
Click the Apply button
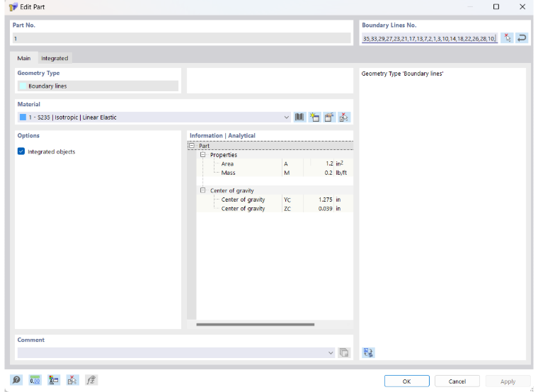[x=508, y=381]
